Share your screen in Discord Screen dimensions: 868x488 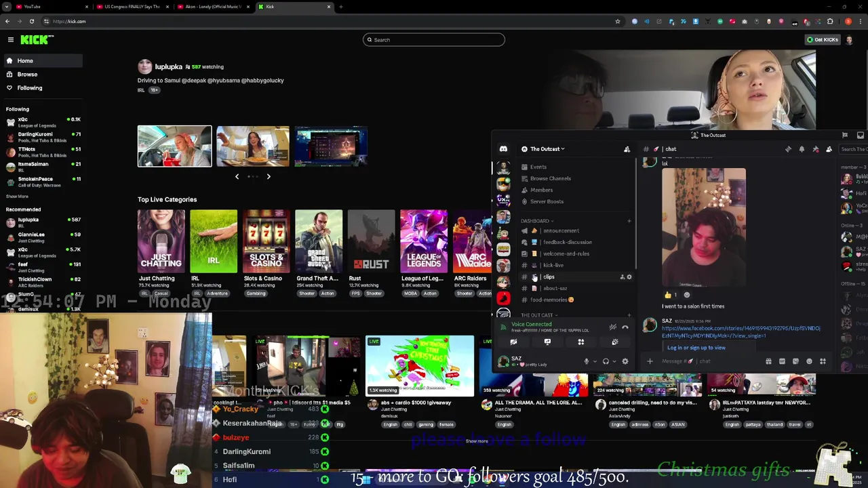click(x=547, y=342)
